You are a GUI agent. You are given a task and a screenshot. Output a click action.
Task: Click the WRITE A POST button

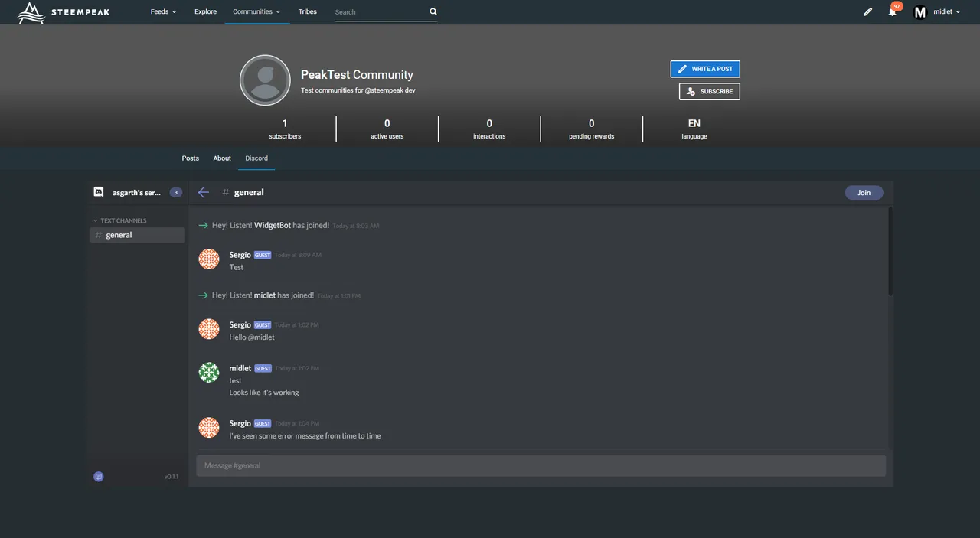(x=705, y=69)
